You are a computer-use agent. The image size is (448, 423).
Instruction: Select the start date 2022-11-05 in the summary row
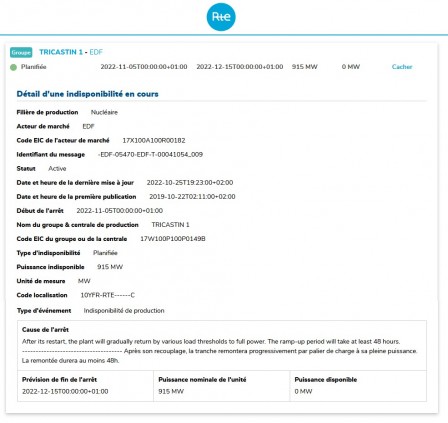144,67
